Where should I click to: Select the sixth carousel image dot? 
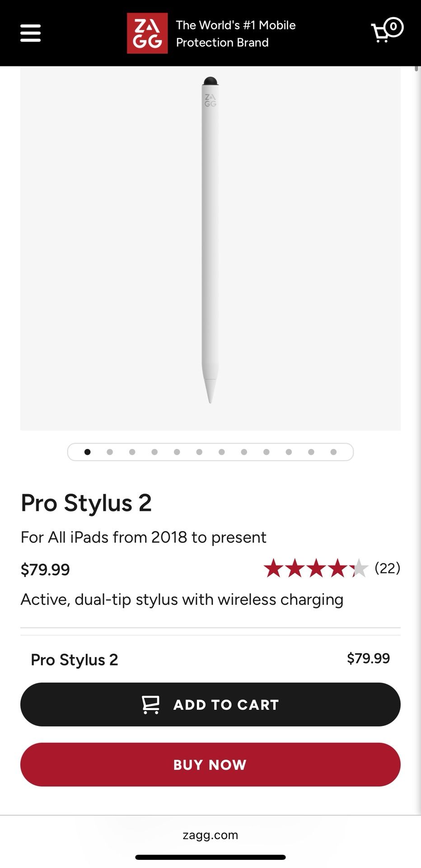199,452
